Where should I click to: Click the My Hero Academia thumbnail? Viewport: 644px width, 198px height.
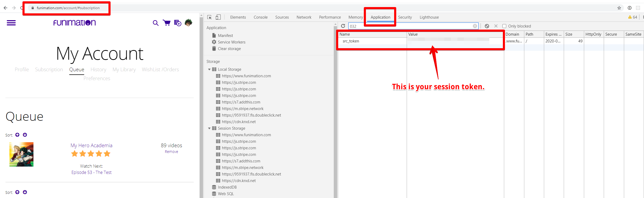(21, 154)
